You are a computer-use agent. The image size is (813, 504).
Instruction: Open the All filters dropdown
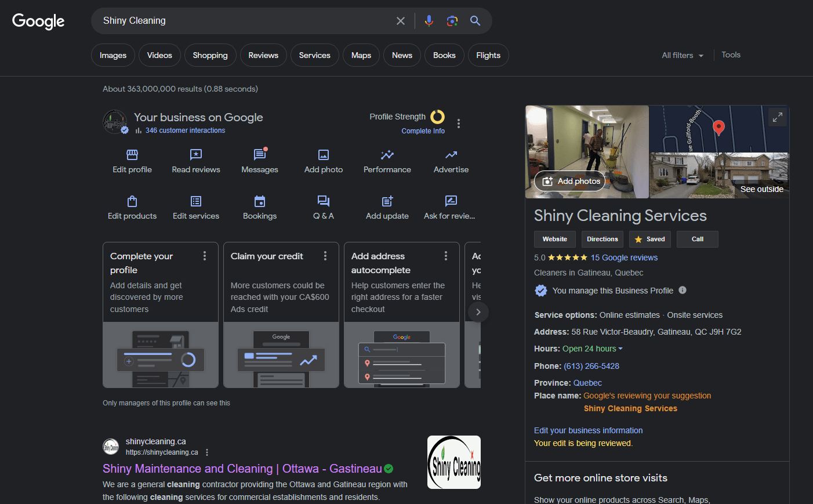click(x=683, y=55)
